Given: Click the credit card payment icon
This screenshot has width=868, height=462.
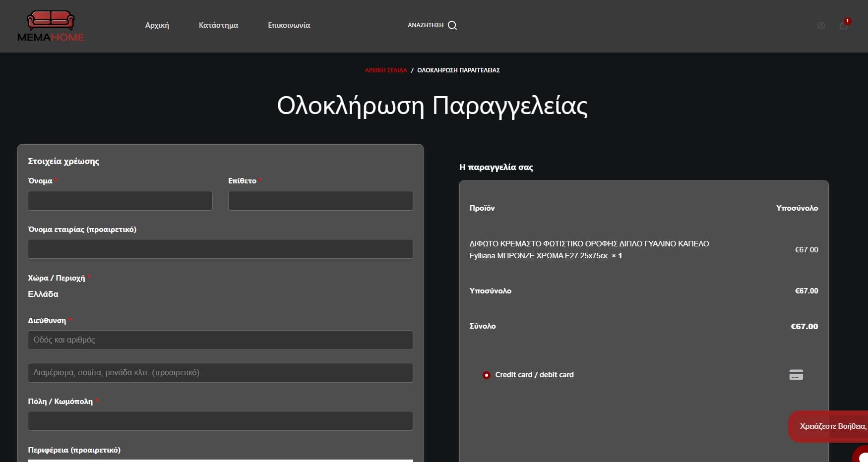Looking at the screenshot, I should [796, 375].
